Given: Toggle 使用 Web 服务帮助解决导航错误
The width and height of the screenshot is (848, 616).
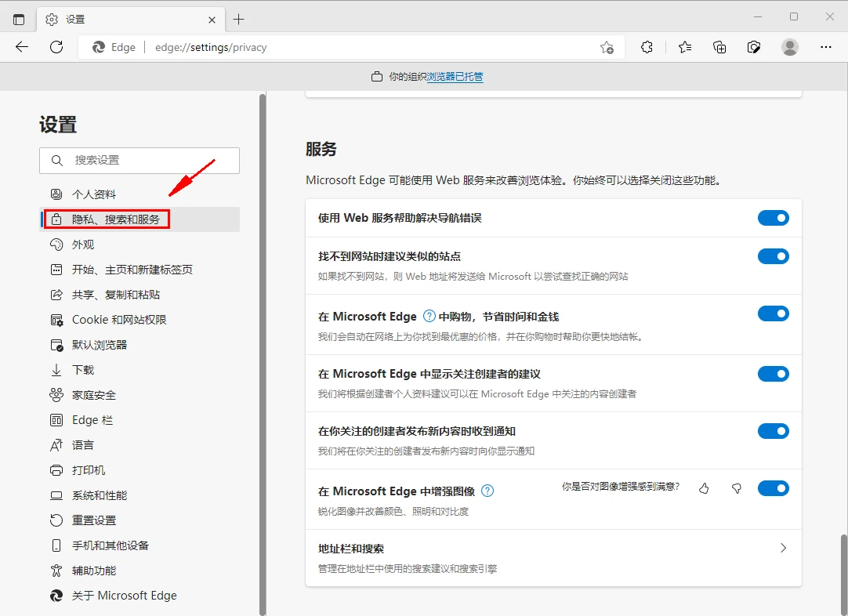Looking at the screenshot, I should (773, 218).
